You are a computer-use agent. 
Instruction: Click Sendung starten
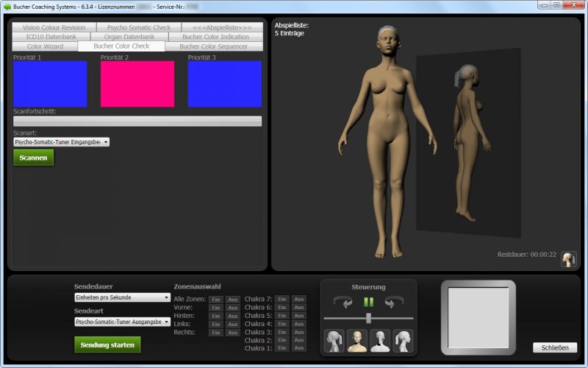pyautogui.click(x=107, y=344)
